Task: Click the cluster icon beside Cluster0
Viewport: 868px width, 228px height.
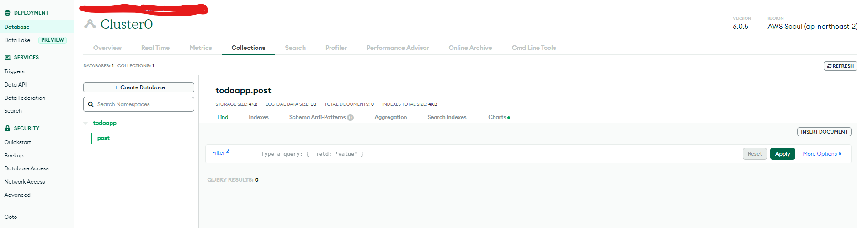Action: click(x=90, y=24)
